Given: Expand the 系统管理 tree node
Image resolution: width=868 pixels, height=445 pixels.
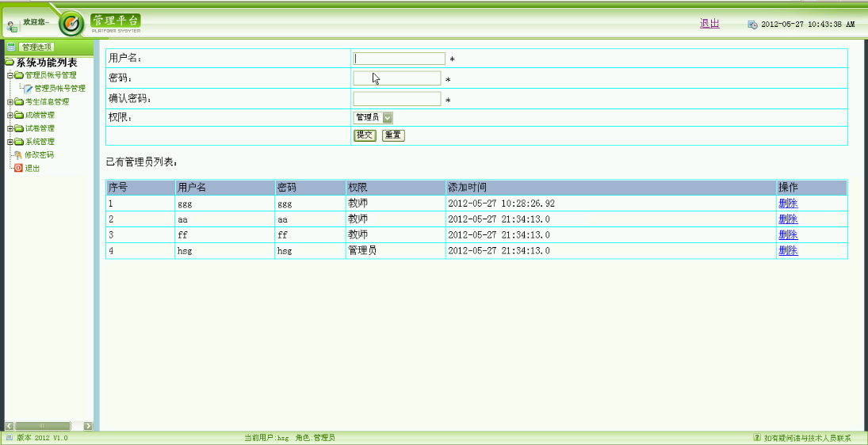Looking at the screenshot, I should click(x=10, y=142).
